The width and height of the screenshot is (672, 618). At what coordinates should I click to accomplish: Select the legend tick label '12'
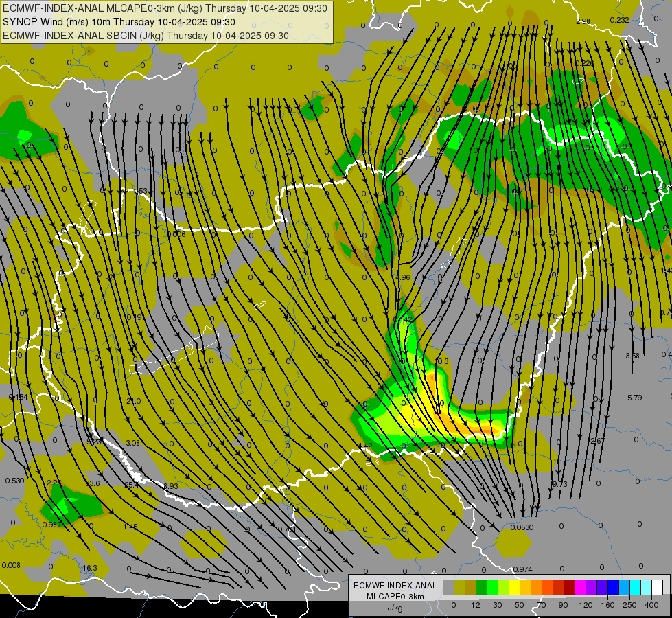coord(476,605)
